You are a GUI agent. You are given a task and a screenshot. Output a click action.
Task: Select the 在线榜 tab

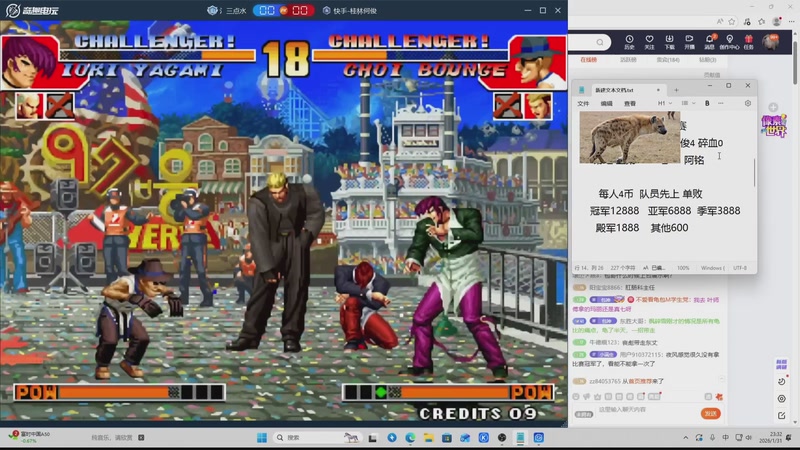[588, 60]
